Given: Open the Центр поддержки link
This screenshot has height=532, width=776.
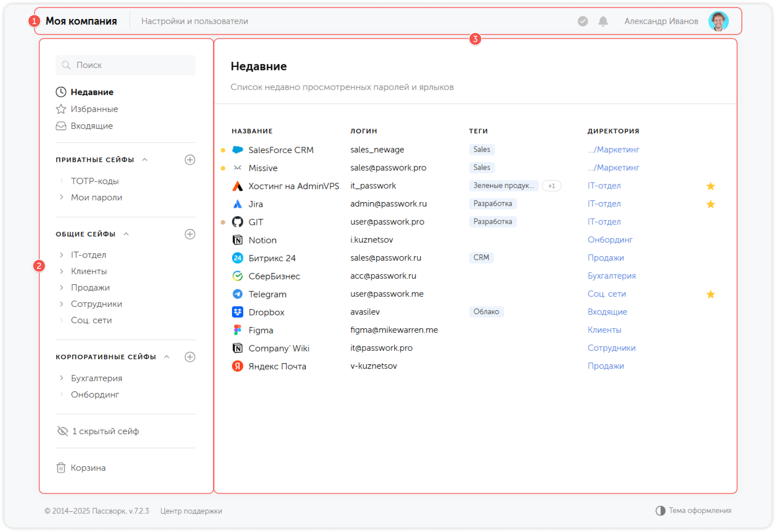Looking at the screenshot, I should coord(191,511).
